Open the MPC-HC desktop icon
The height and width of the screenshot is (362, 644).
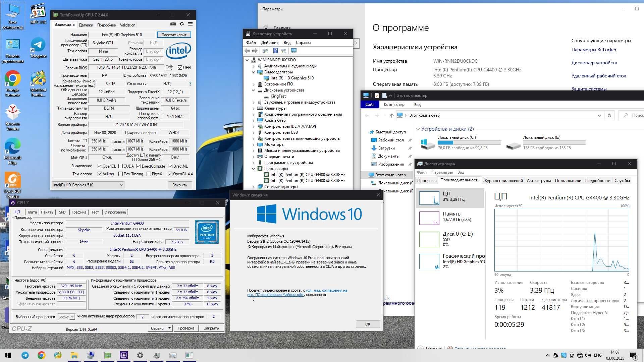click(x=38, y=14)
